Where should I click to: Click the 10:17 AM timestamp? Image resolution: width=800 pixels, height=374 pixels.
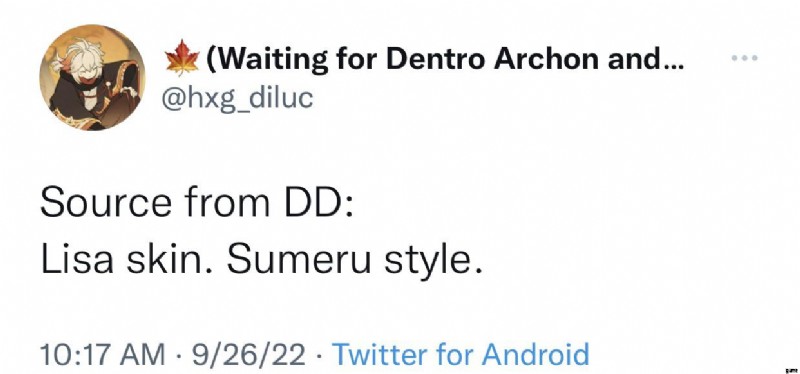click(103, 354)
